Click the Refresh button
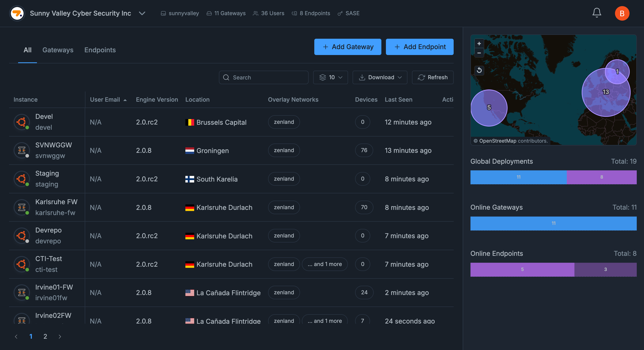This screenshot has width=644, height=350. [433, 77]
